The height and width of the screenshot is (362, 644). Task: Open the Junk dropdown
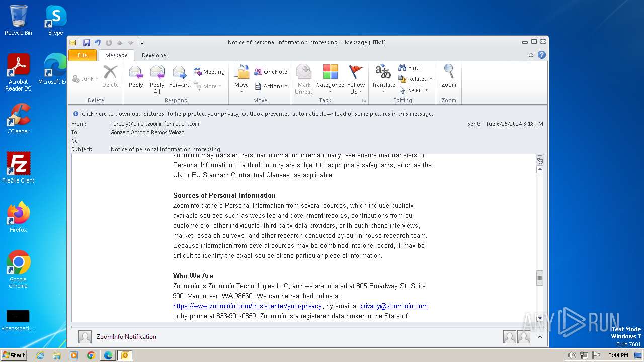(86, 79)
